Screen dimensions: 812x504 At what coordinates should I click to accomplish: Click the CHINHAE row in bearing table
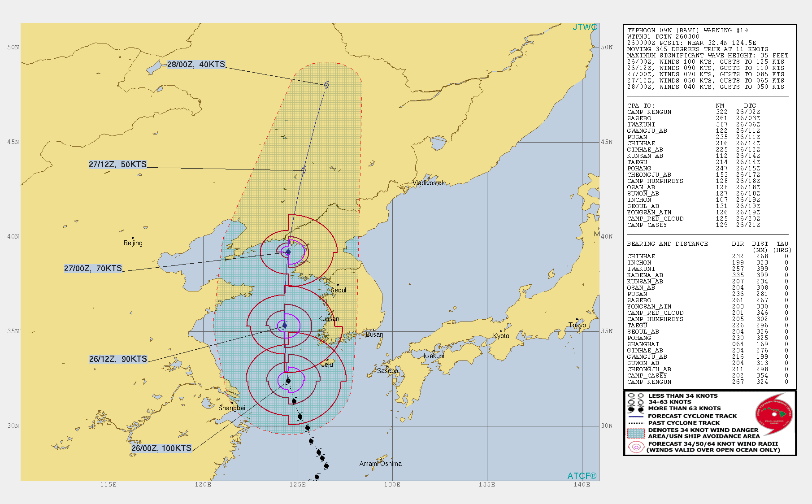(x=708, y=256)
